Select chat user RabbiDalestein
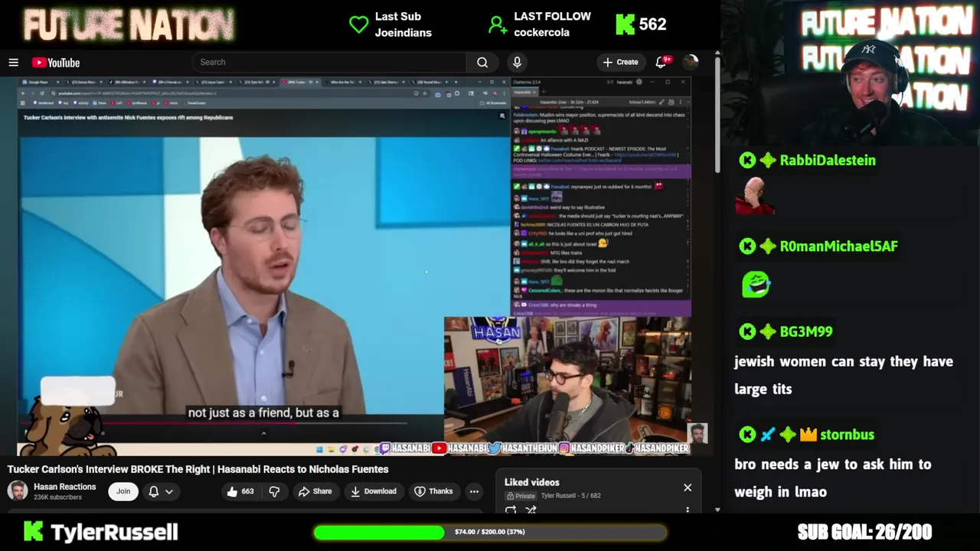The image size is (980, 551). [x=828, y=160]
